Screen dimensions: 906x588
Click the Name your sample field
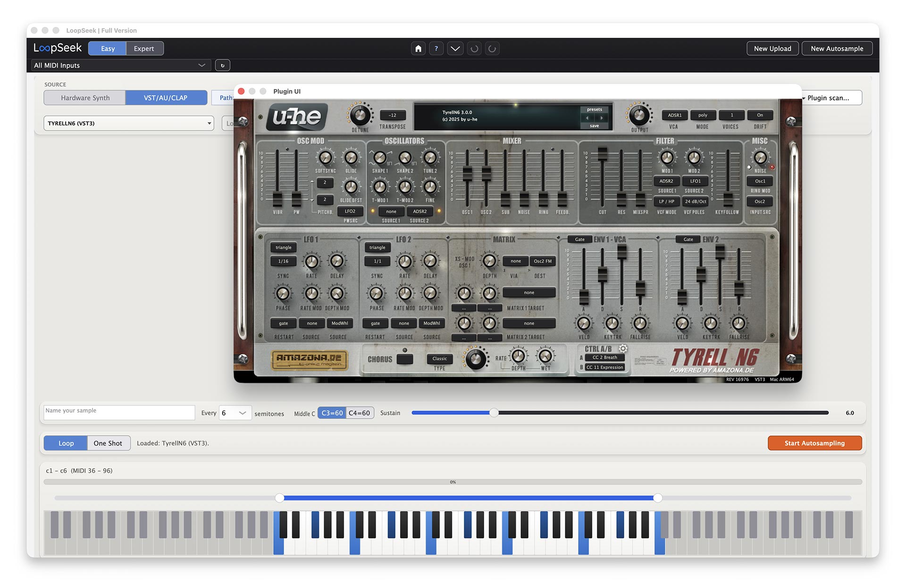pos(119,412)
